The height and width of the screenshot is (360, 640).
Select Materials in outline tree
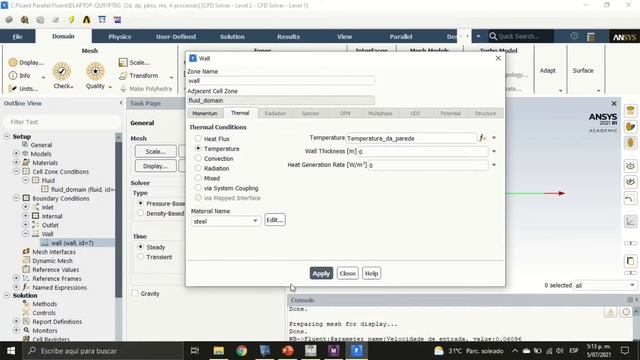[45, 162]
